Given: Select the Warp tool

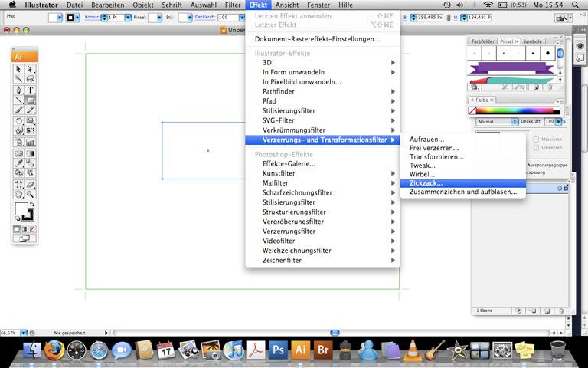Looking at the screenshot, I should [18, 130].
